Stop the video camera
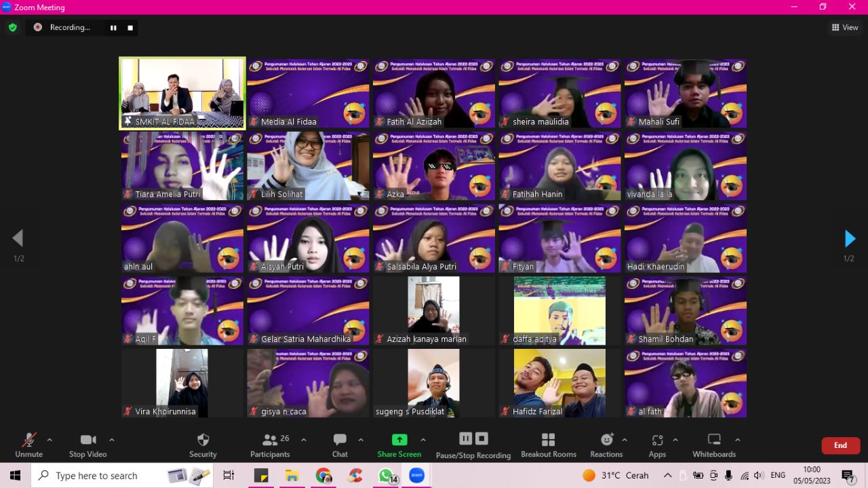This screenshot has height=488, width=868. point(88,445)
